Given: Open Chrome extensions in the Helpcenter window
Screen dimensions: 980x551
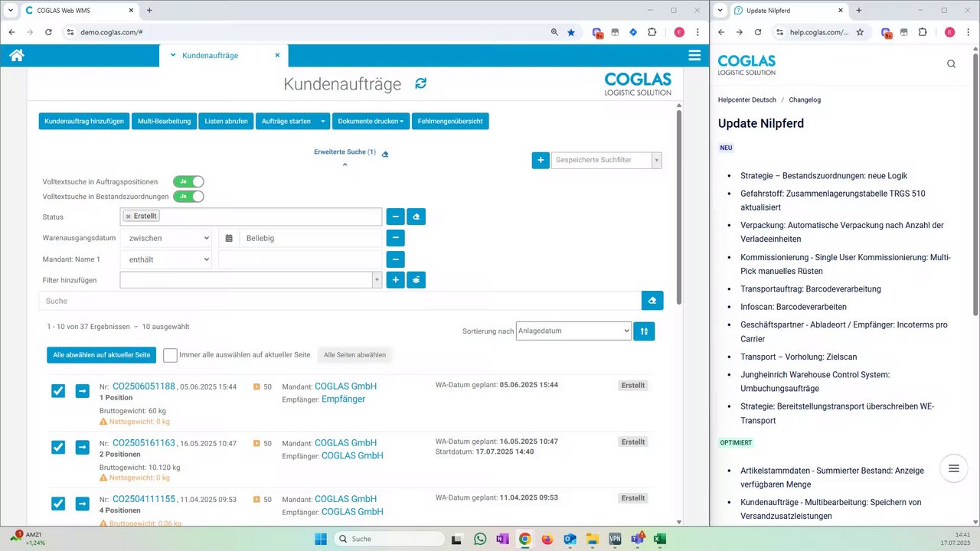Looking at the screenshot, I should [x=923, y=32].
